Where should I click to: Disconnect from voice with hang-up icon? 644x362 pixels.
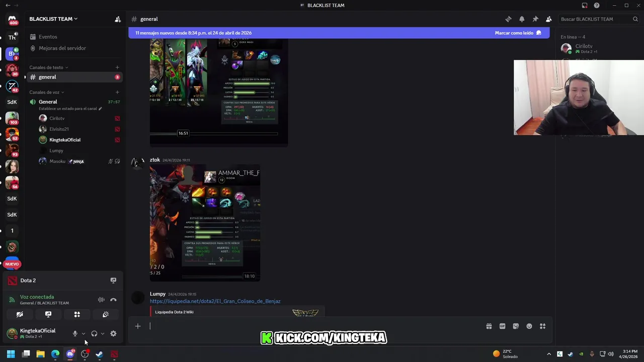pyautogui.click(x=113, y=300)
